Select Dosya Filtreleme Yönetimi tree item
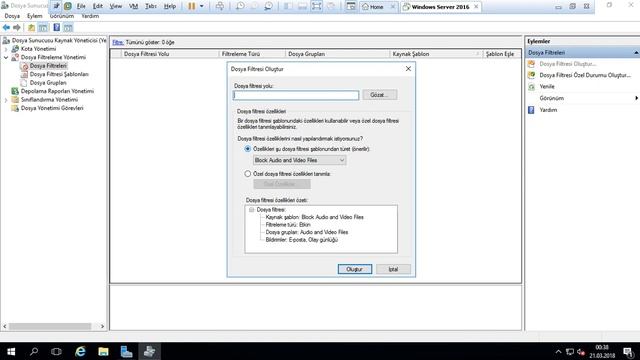The height and width of the screenshot is (360, 640). (x=53, y=58)
